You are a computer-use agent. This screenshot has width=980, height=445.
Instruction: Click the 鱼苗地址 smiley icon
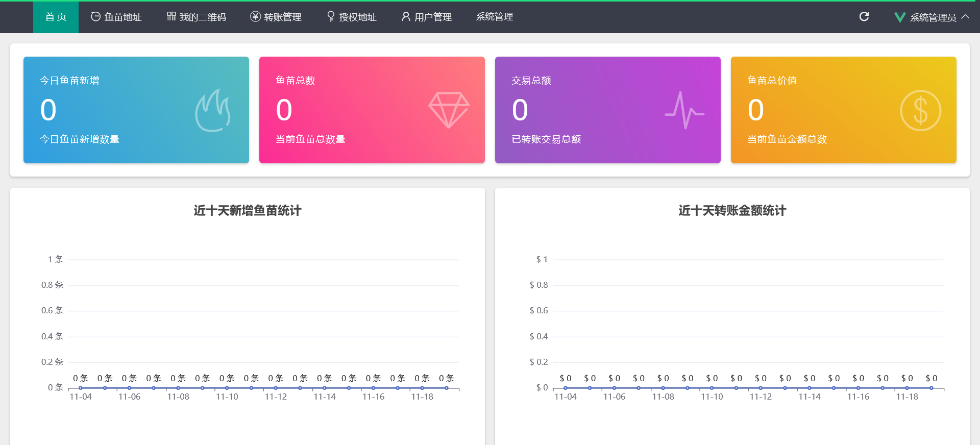point(95,16)
